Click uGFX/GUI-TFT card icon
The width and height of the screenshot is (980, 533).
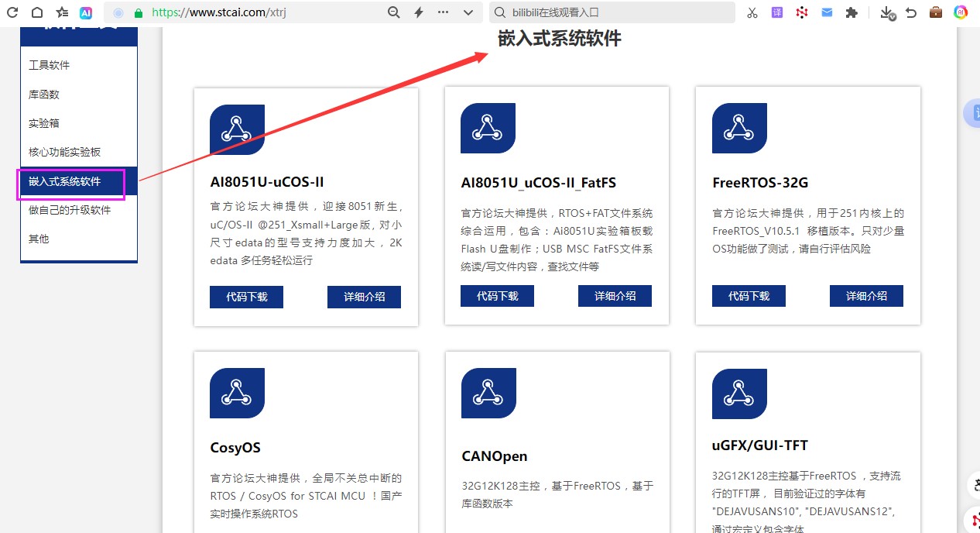[x=739, y=394]
